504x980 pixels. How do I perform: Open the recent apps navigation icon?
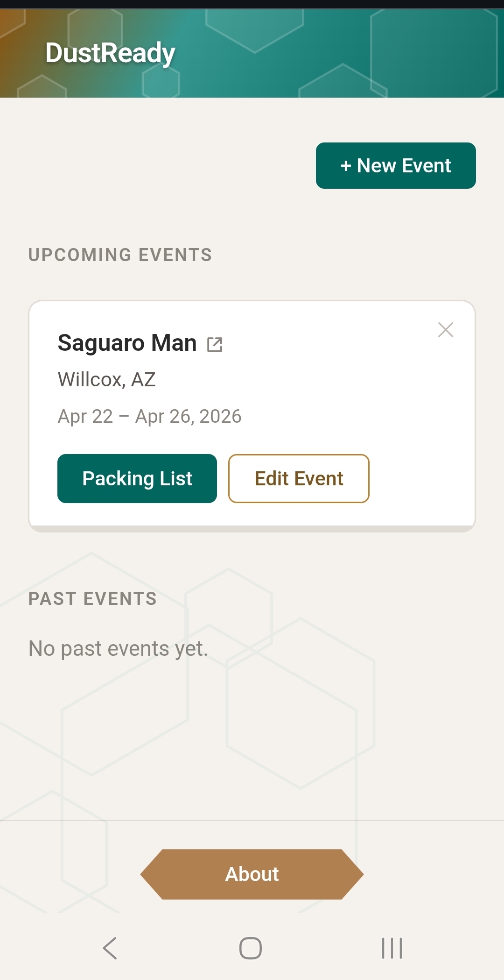click(x=392, y=948)
